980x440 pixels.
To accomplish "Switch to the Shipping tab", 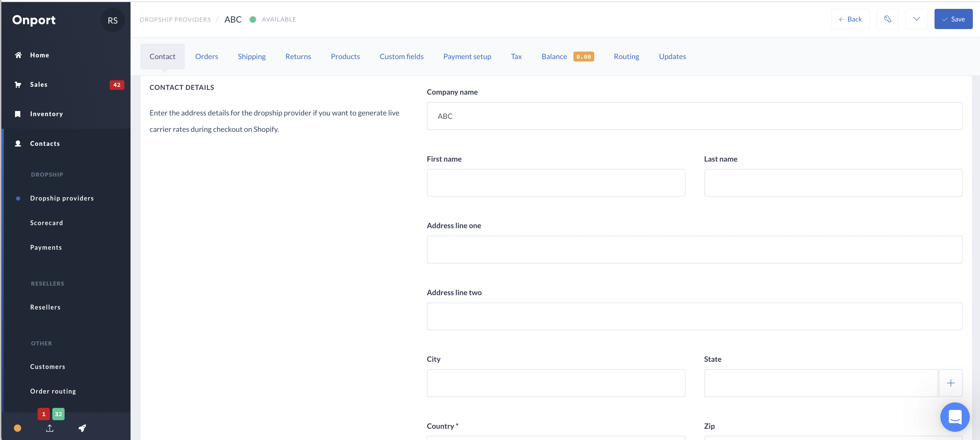I will coord(251,56).
